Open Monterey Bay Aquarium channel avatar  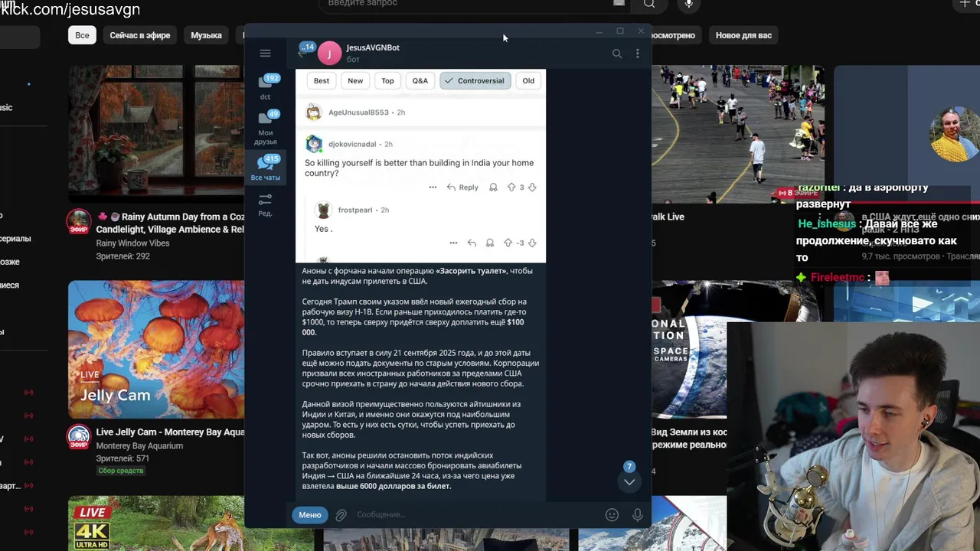coord(79,438)
